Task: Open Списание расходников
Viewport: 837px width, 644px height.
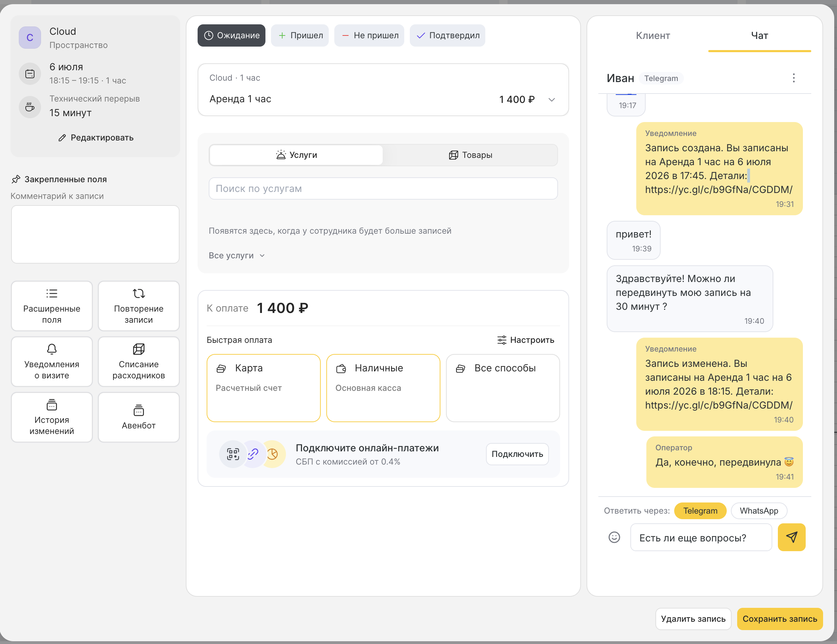Action: (139, 361)
